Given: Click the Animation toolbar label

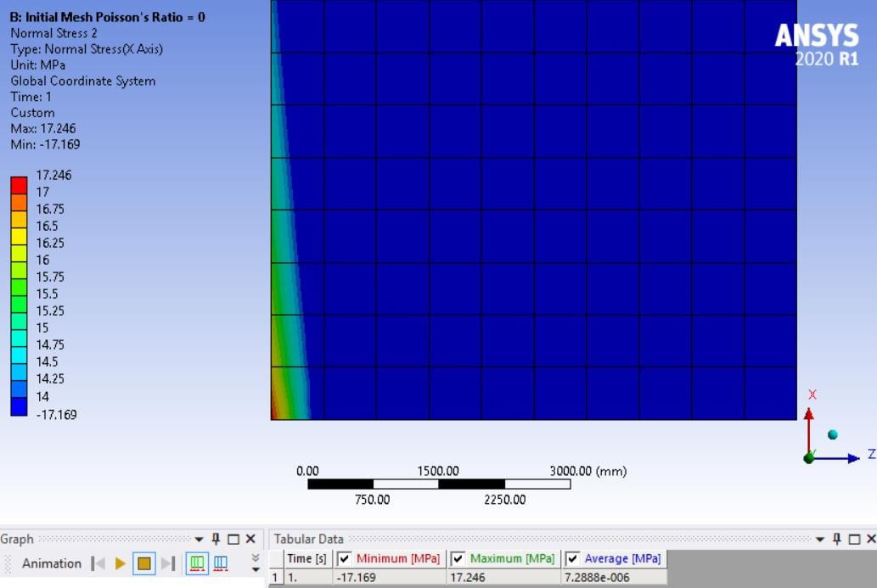Looking at the screenshot, I should click(x=52, y=563).
